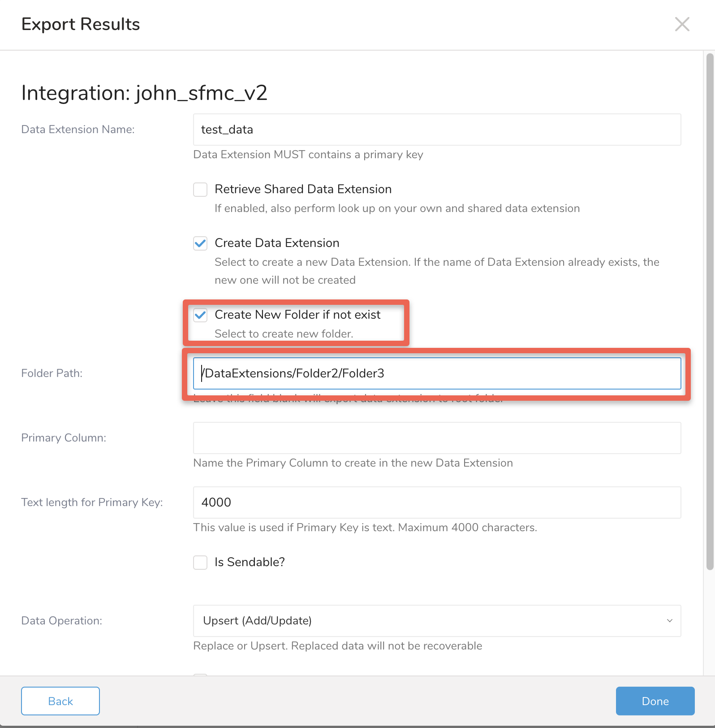Click the empty Primary Column field
The height and width of the screenshot is (728, 715).
pyautogui.click(x=437, y=438)
